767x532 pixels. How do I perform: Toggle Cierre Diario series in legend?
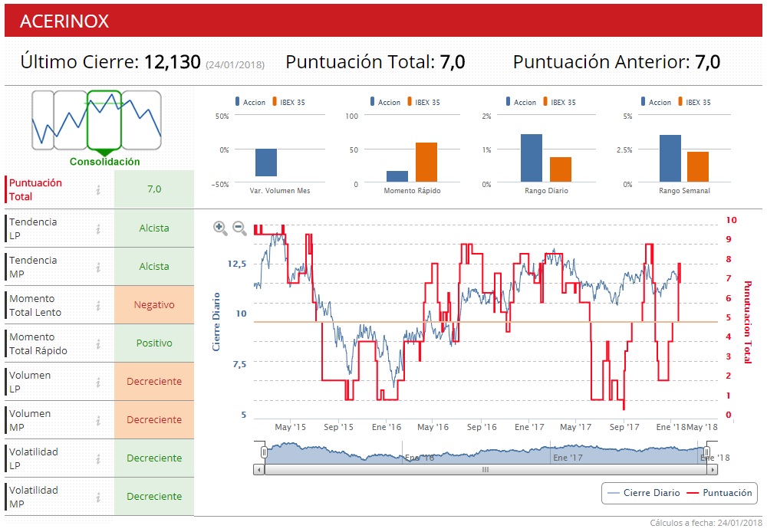[x=644, y=493]
